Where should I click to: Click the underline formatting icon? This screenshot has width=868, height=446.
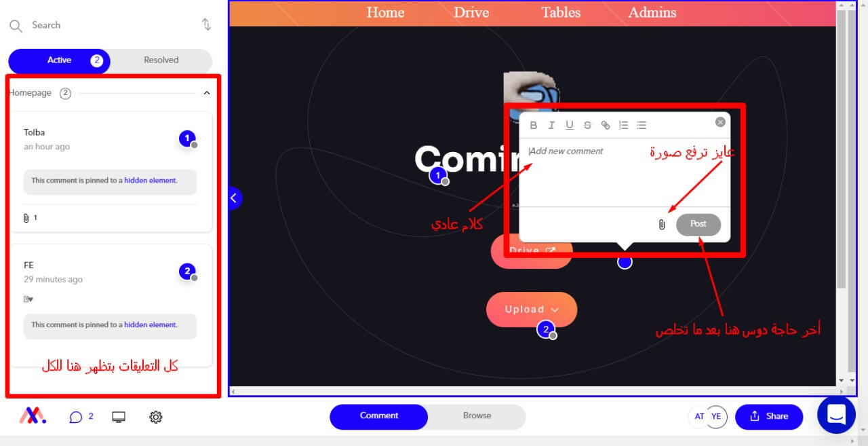pyautogui.click(x=570, y=125)
